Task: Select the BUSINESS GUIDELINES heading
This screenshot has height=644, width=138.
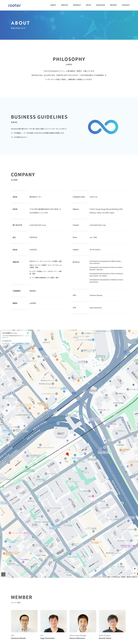Action: tap(39, 117)
